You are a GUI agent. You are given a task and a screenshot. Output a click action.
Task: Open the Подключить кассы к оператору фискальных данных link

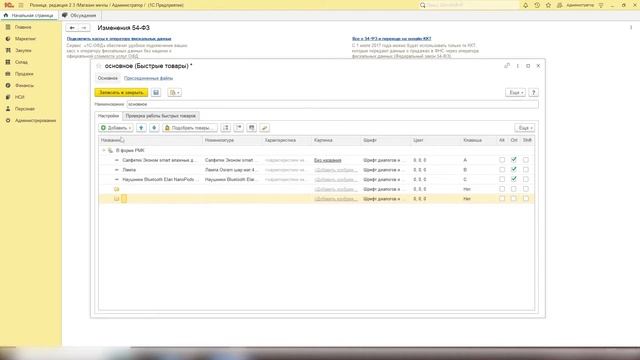point(119,38)
